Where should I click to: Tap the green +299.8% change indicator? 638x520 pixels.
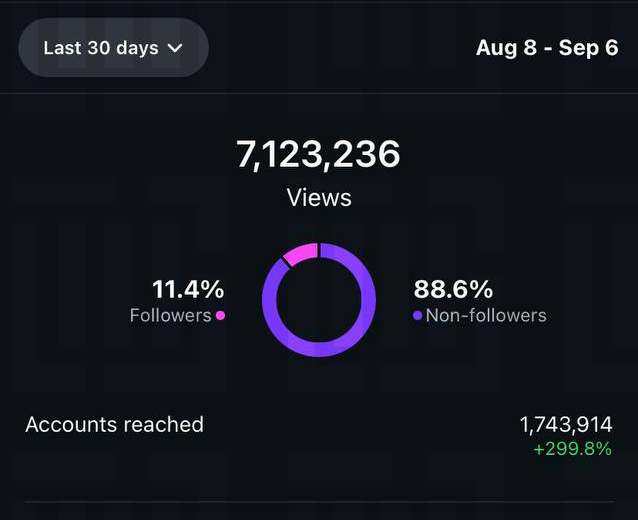click(572, 449)
